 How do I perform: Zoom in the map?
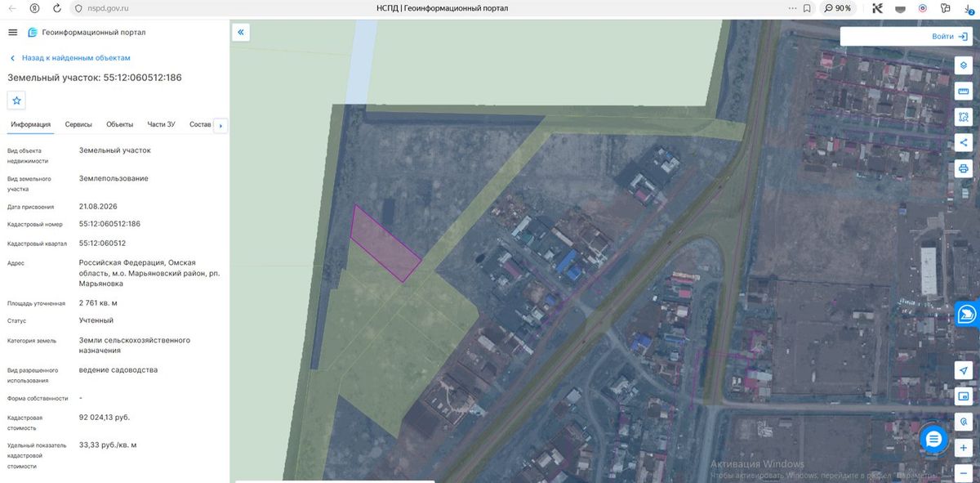(964, 448)
